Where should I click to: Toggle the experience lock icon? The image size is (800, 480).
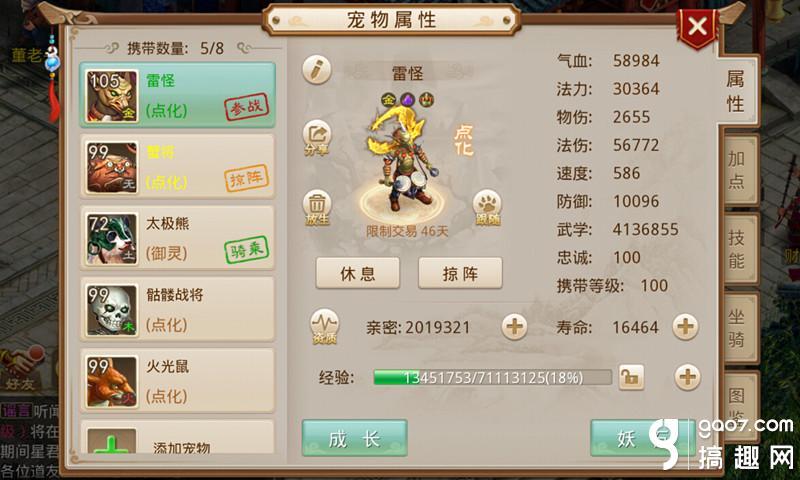click(631, 377)
